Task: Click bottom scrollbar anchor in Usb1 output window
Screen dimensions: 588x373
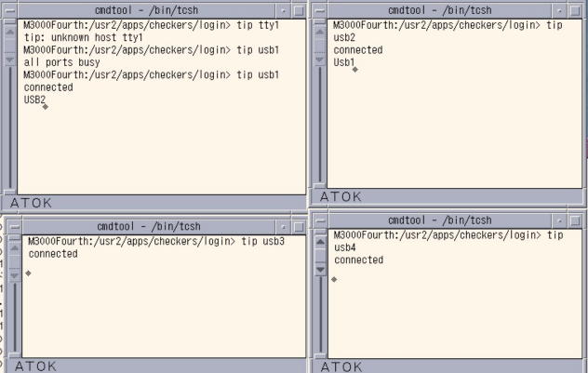Action: coord(319,186)
